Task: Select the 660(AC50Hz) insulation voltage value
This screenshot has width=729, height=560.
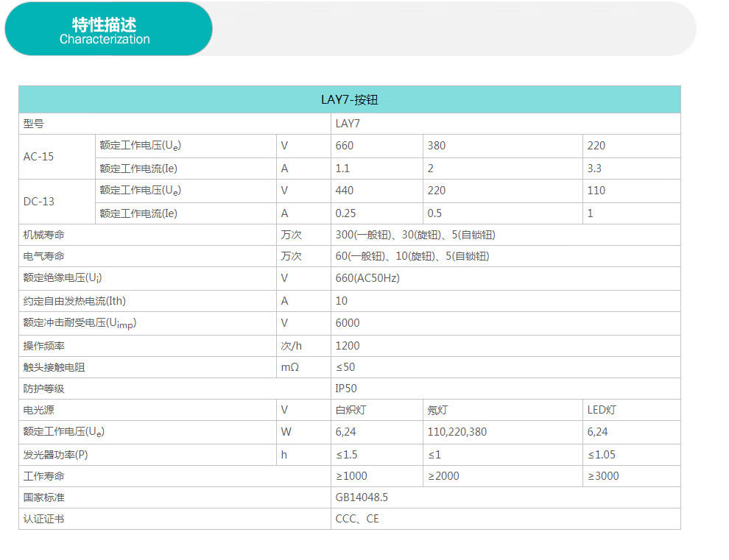Action: [x=367, y=278]
